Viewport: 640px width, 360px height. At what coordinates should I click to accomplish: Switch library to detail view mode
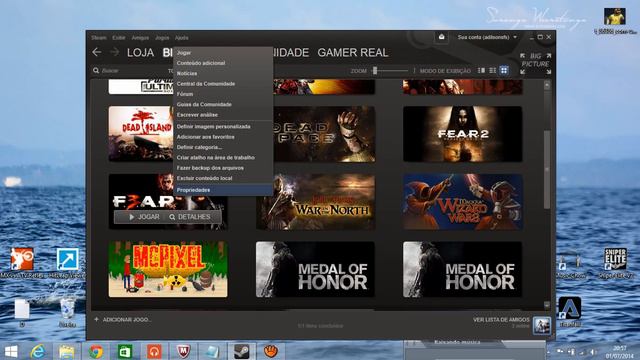pos(481,71)
